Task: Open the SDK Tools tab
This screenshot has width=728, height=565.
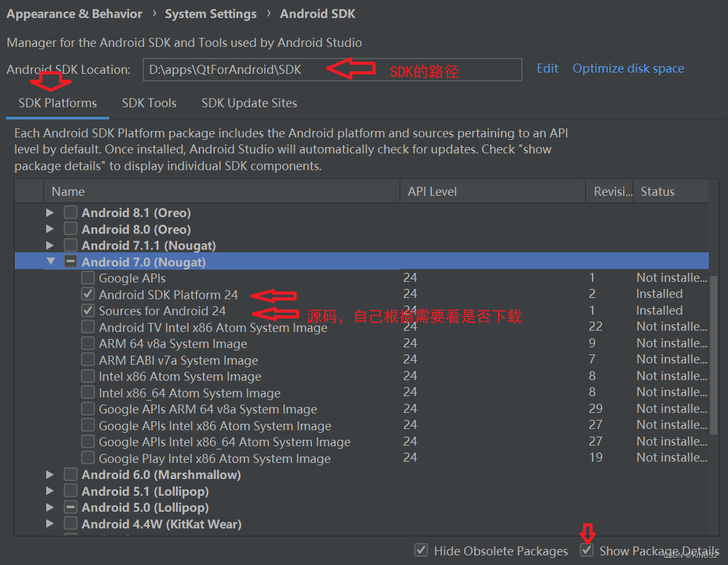Action: pos(149,103)
